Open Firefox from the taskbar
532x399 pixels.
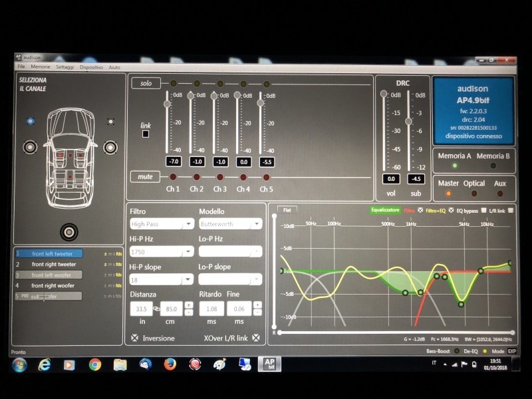(x=170, y=364)
